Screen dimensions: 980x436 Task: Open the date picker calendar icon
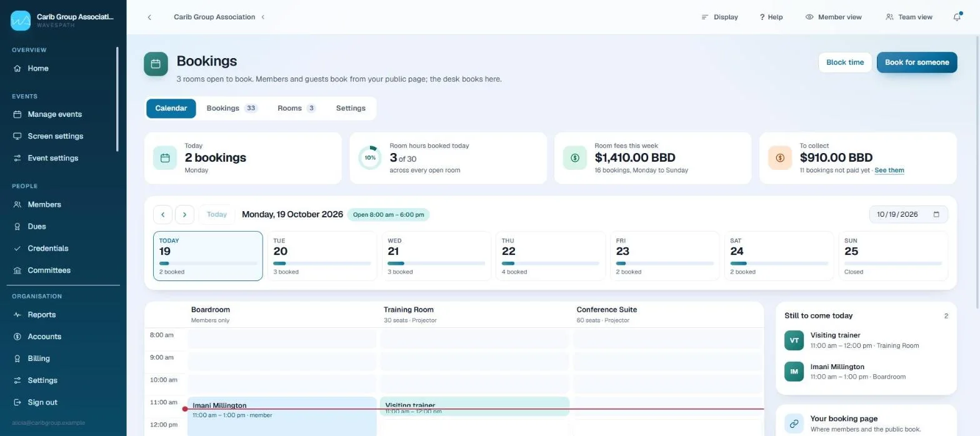point(936,214)
